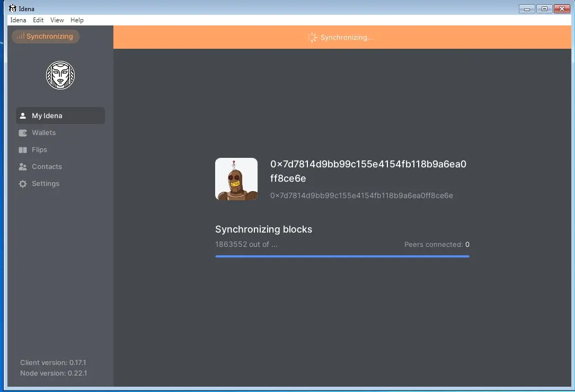
Task: Open Settings in the sidebar
Action: tap(60, 183)
